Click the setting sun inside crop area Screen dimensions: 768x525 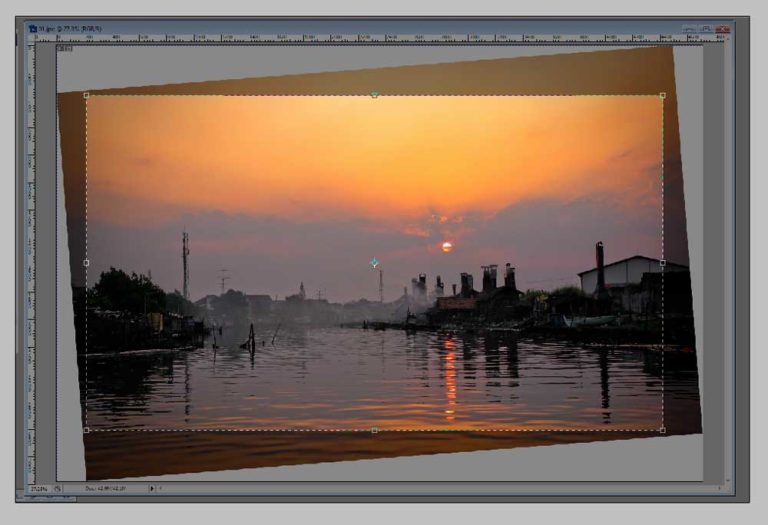[447, 247]
